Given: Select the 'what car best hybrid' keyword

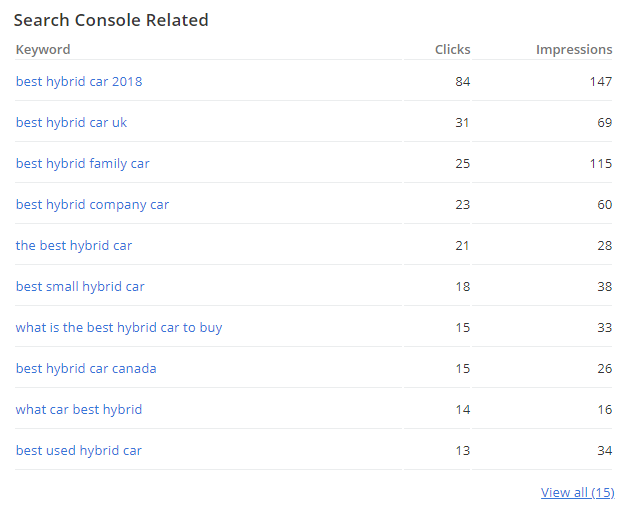Looking at the screenshot, I should coord(79,409).
